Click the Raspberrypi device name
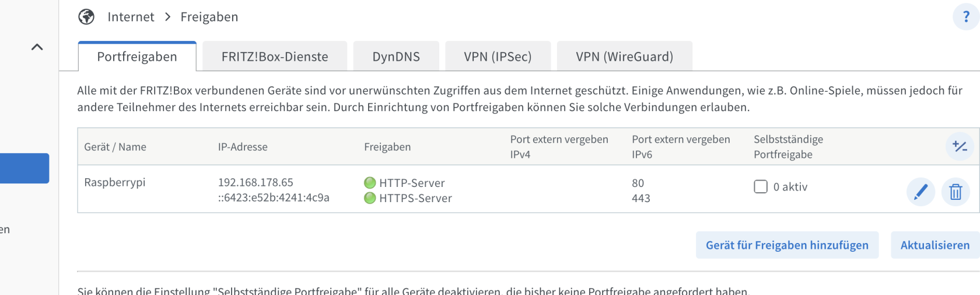This screenshot has width=980, height=295. click(115, 182)
